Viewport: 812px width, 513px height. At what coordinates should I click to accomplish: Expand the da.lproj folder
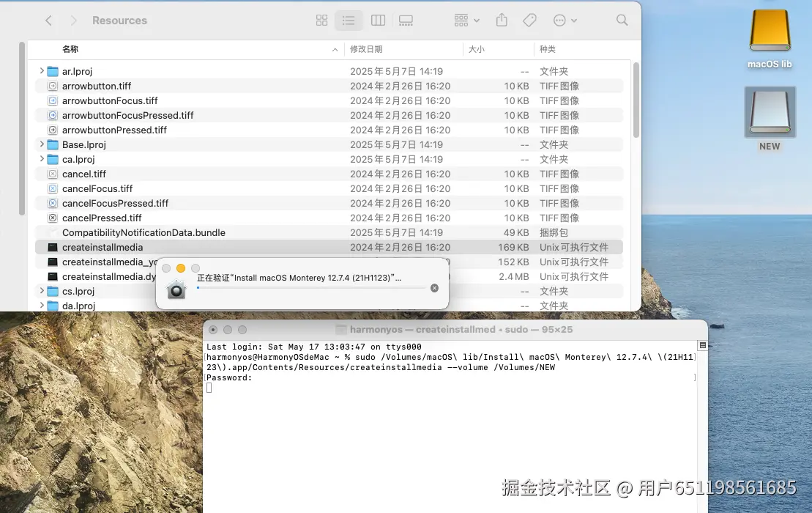[x=42, y=306]
